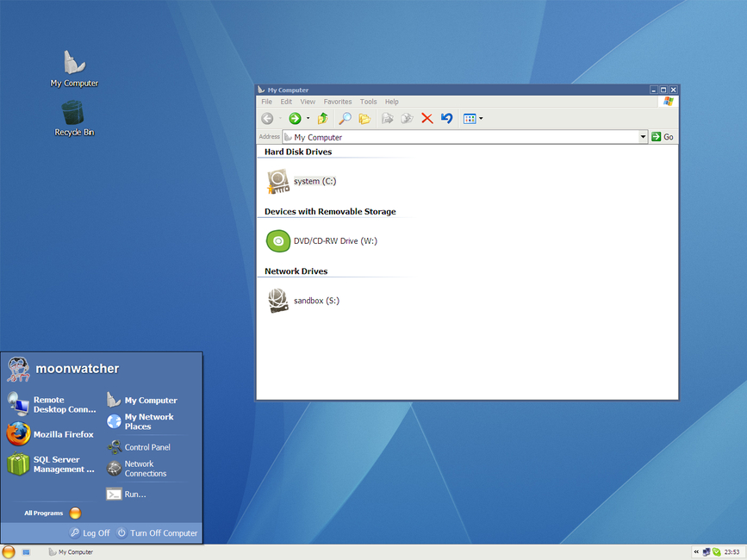Select the sandbox (S:) network drive icon

278,301
